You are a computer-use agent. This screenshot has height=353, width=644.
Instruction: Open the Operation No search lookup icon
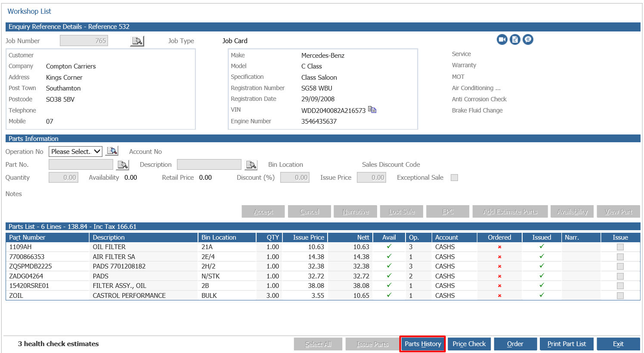click(112, 151)
